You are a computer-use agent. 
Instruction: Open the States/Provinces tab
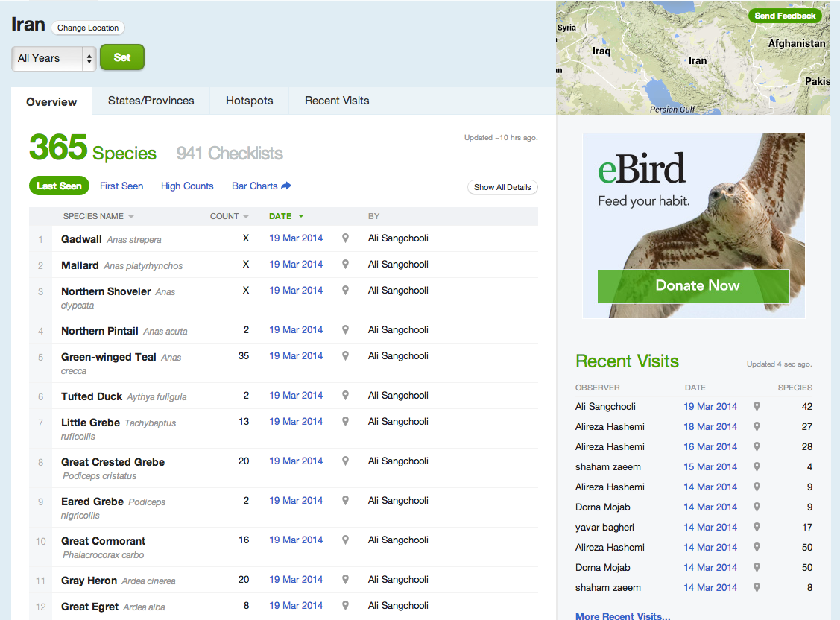pos(151,101)
